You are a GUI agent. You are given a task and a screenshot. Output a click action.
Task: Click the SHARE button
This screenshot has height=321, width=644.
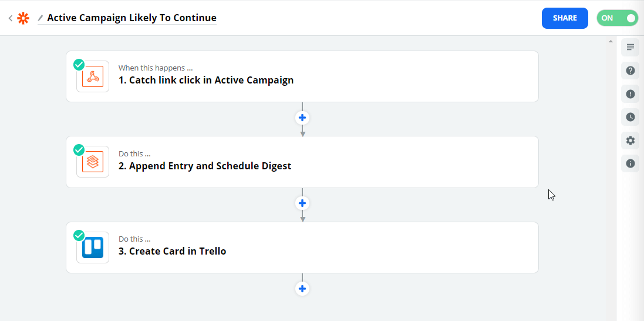tap(565, 18)
